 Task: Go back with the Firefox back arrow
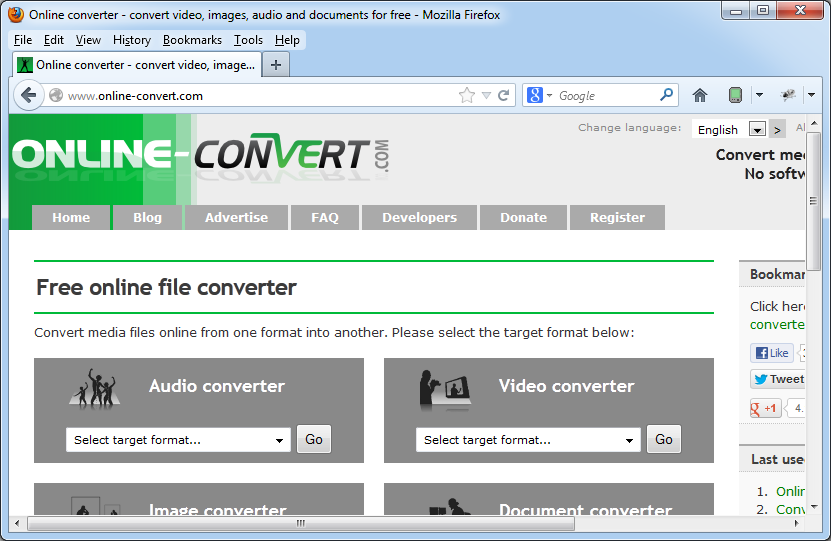coord(28,95)
